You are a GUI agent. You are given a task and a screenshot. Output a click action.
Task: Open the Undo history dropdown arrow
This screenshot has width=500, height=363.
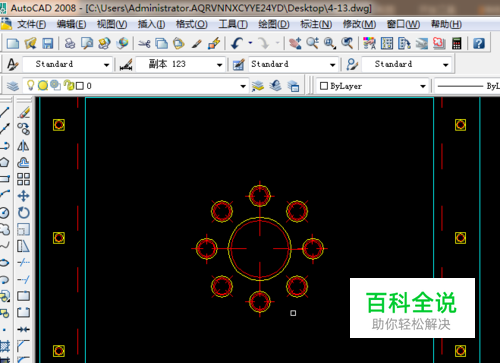[x=250, y=43]
